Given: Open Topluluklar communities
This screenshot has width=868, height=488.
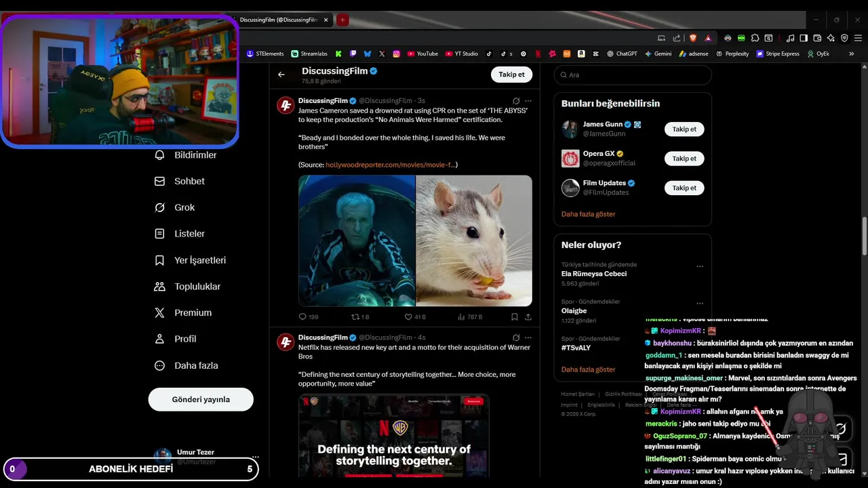Looking at the screenshot, I should (188, 286).
